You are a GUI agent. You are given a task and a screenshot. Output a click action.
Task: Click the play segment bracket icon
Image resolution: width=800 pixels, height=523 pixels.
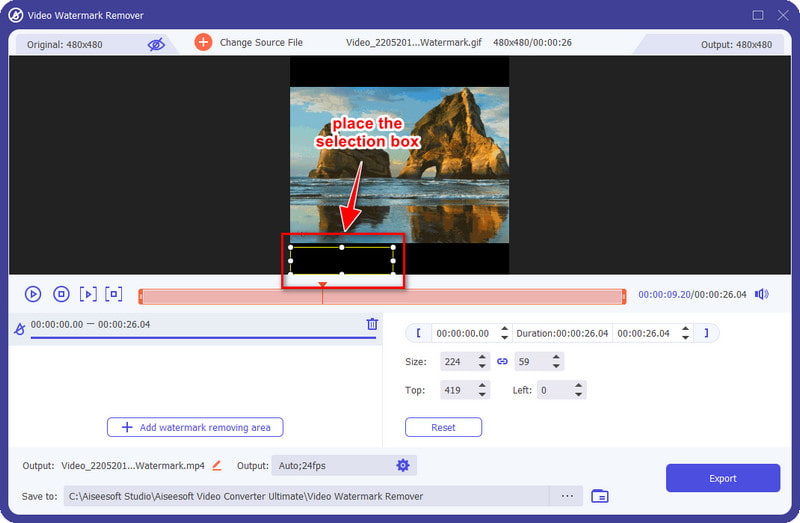pos(88,294)
